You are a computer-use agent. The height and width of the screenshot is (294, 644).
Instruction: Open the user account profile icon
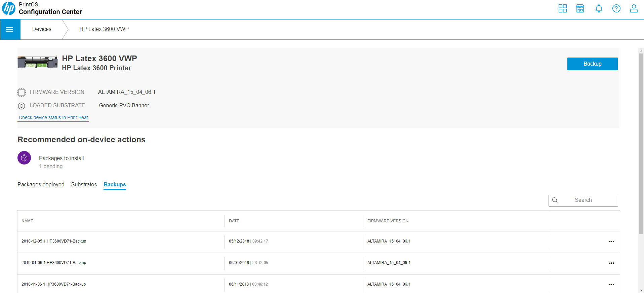click(x=634, y=8)
